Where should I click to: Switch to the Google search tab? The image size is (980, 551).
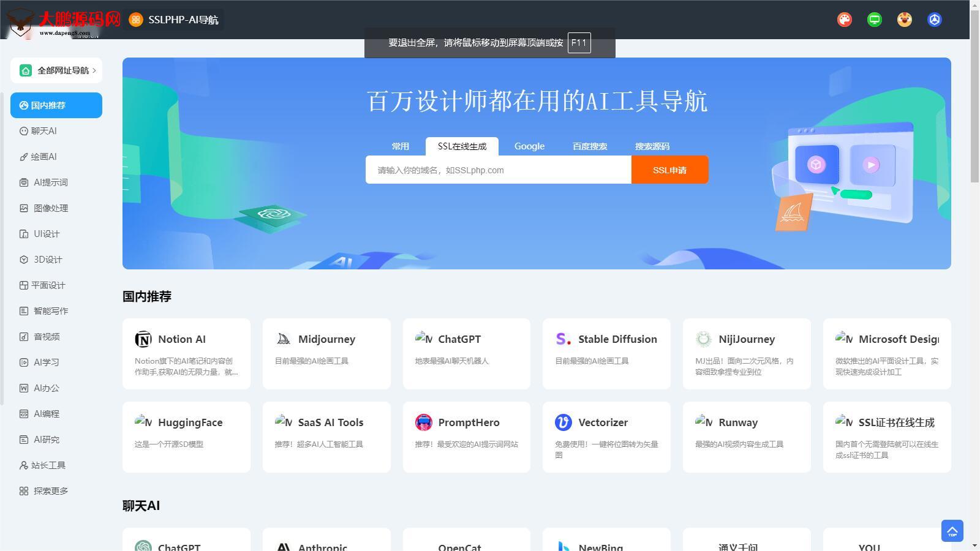coord(529,146)
